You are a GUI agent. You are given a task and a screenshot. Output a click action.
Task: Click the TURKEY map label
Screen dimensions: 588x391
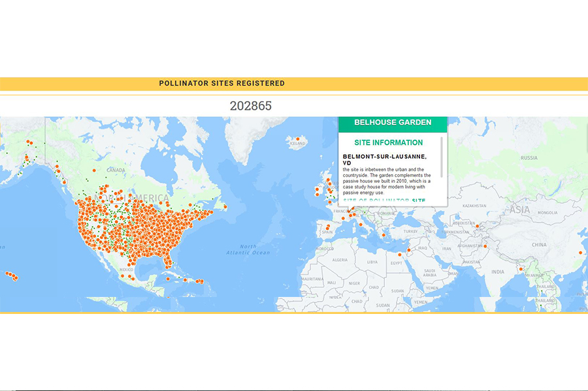pyautogui.click(x=410, y=232)
